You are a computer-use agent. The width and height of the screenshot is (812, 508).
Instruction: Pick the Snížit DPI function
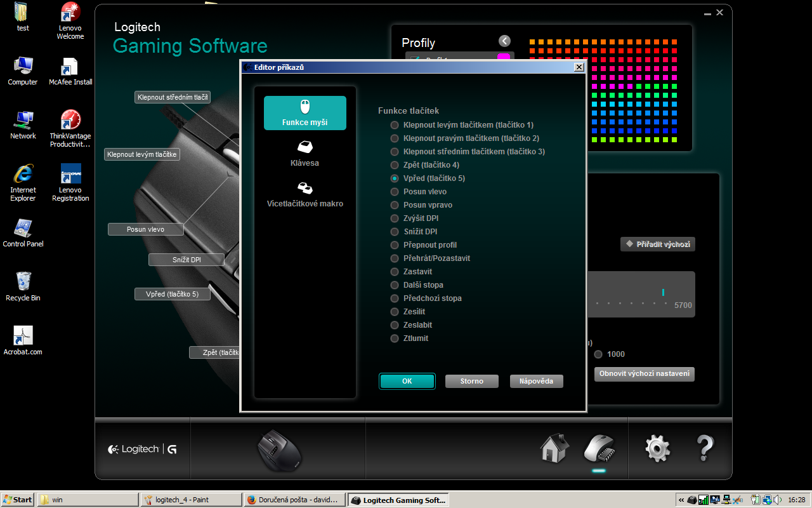(414, 232)
